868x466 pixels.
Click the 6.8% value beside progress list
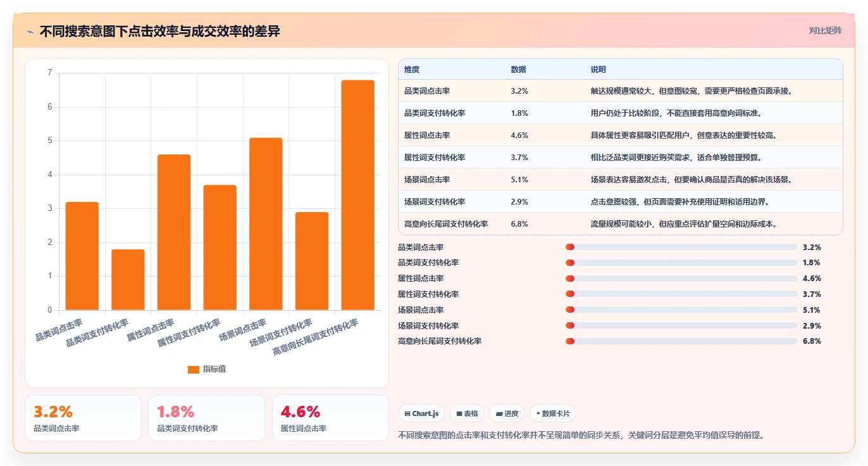pyautogui.click(x=812, y=341)
